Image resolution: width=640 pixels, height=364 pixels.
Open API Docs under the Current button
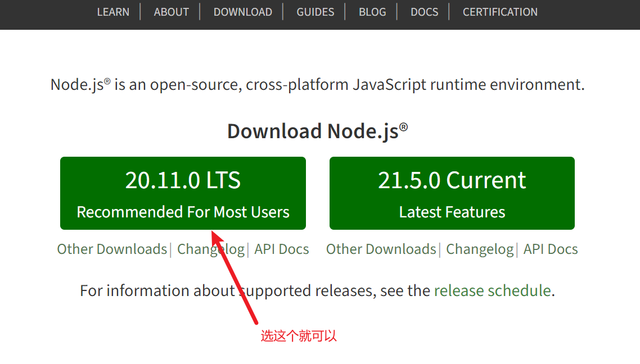point(551,249)
